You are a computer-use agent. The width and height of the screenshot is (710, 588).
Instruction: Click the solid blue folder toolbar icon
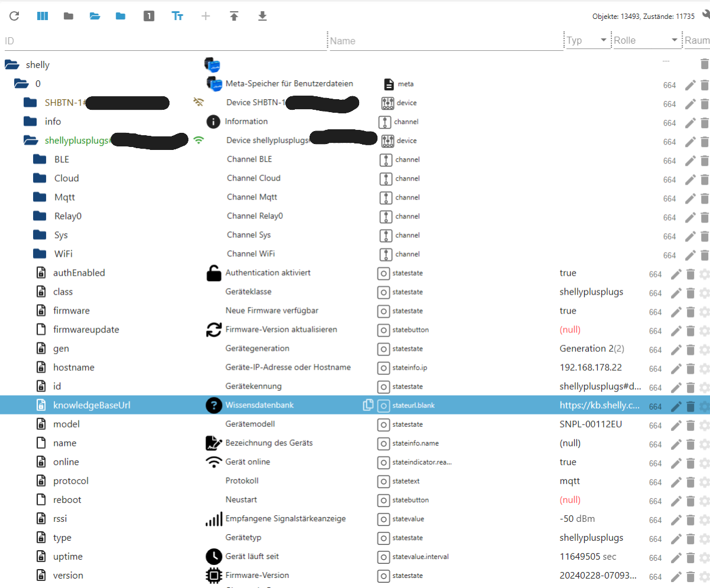point(120,16)
